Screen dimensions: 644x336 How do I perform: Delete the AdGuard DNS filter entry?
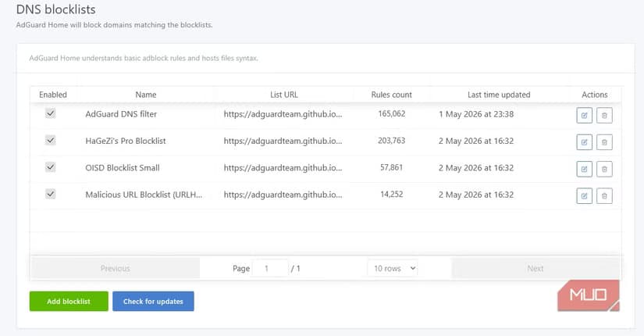pos(604,115)
